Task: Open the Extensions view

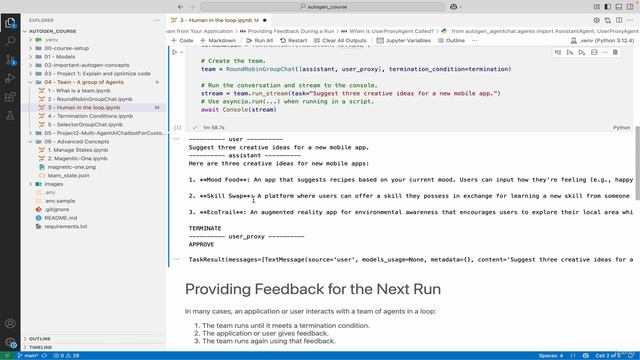Action: (x=10, y=97)
